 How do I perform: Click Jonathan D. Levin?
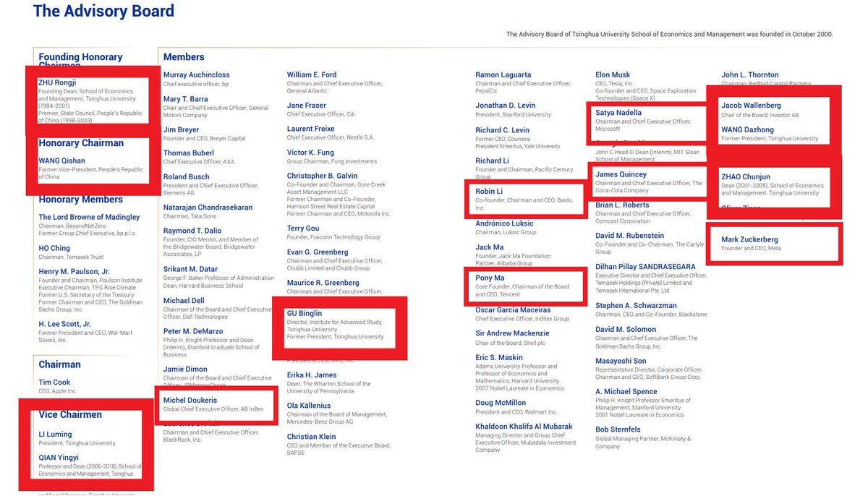click(x=506, y=106)
